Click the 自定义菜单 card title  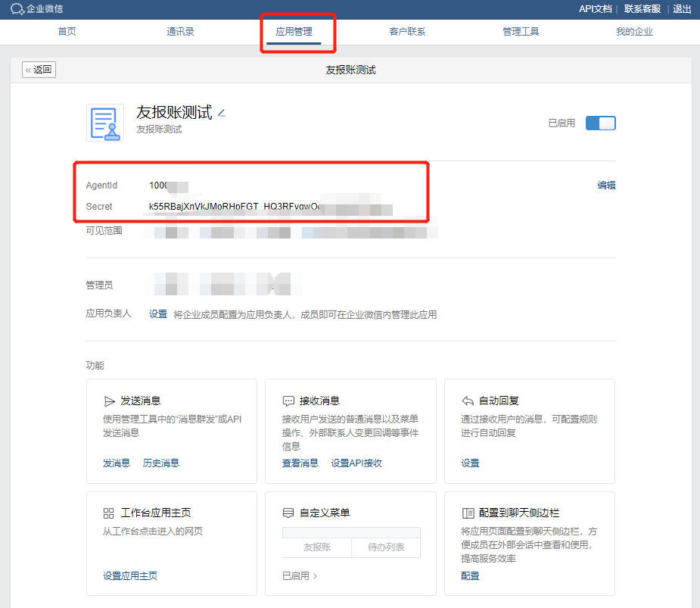click(325, 513)
